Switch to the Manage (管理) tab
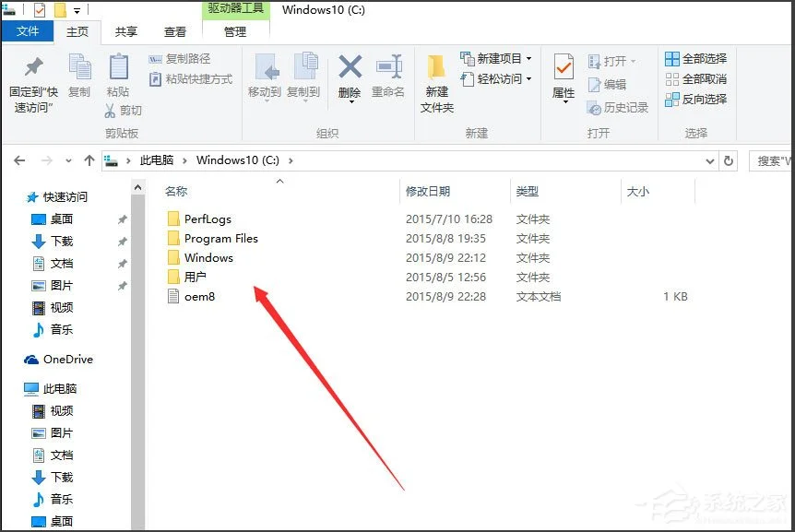 coord(235,32)
